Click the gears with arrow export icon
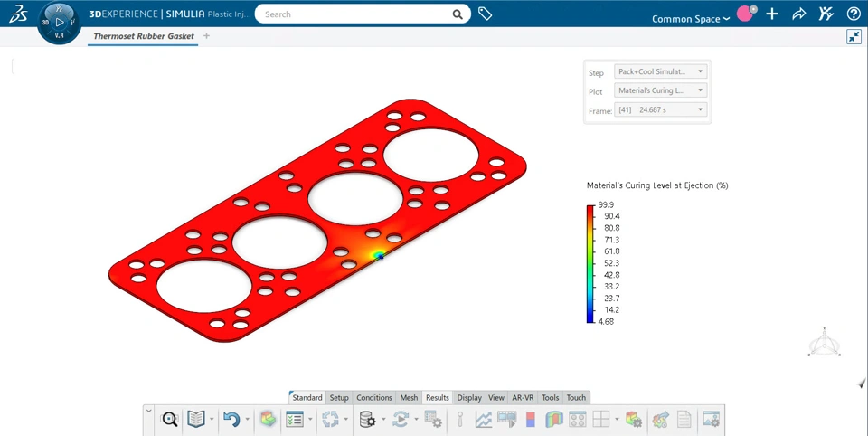Viewport: 868px width, 436px height. (x=661, y=420)
